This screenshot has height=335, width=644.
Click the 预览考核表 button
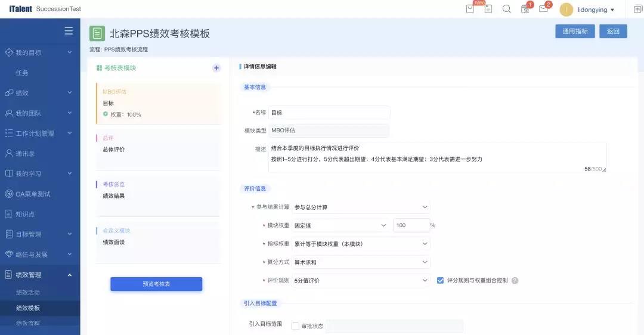(156, 284)
